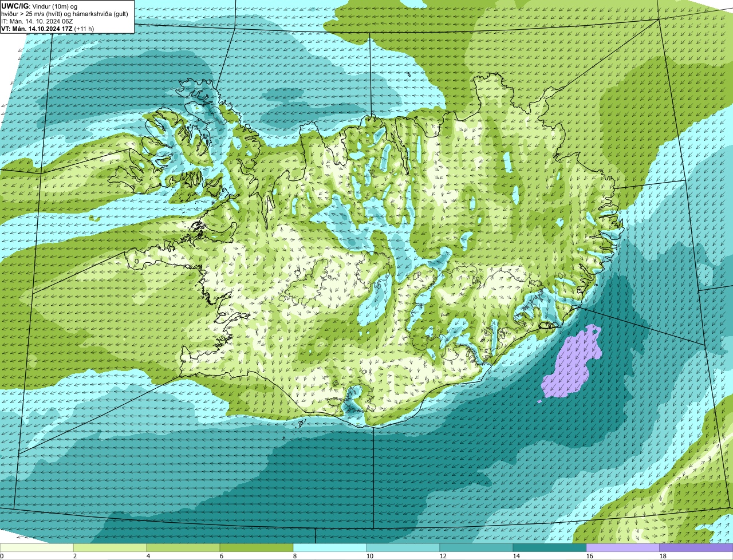Click the legend scale label '8'

(295, 556)
